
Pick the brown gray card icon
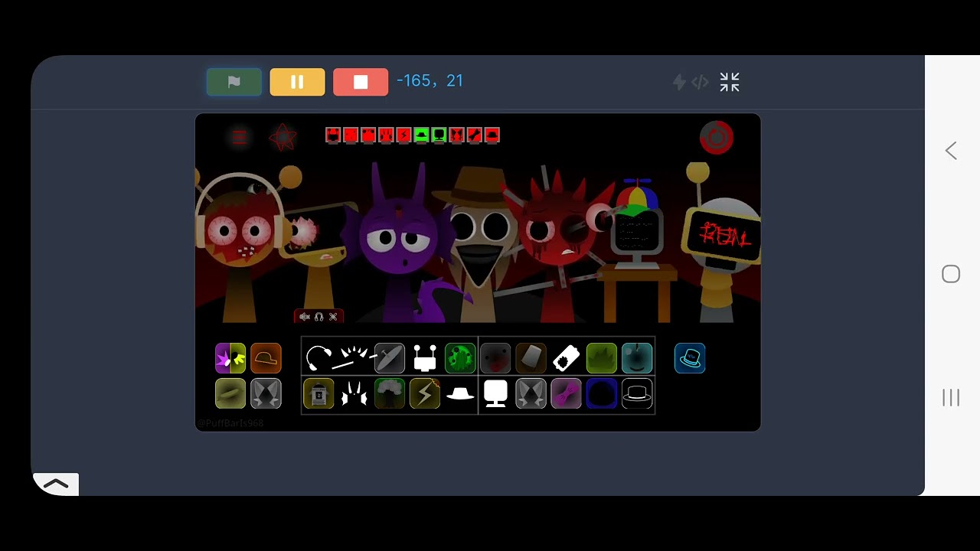pos(531,357)
